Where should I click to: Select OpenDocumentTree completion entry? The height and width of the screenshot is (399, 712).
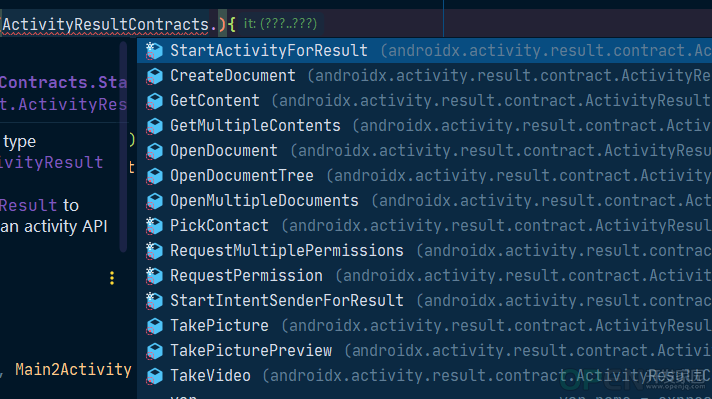point(425,175)
